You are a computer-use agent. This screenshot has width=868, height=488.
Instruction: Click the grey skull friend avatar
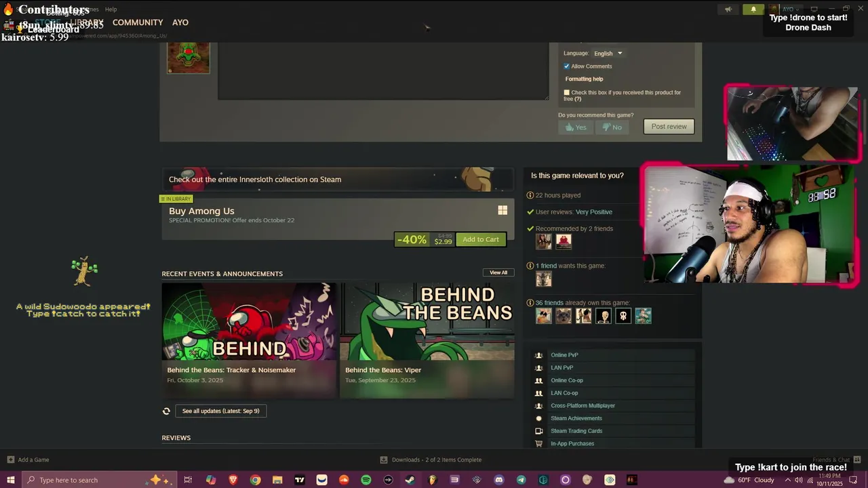click(604, 316)
